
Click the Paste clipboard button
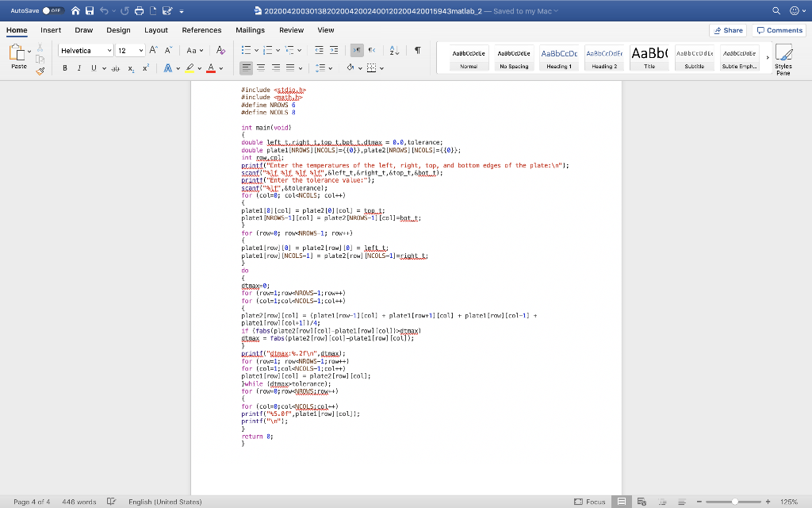click(x=17, y=56)
